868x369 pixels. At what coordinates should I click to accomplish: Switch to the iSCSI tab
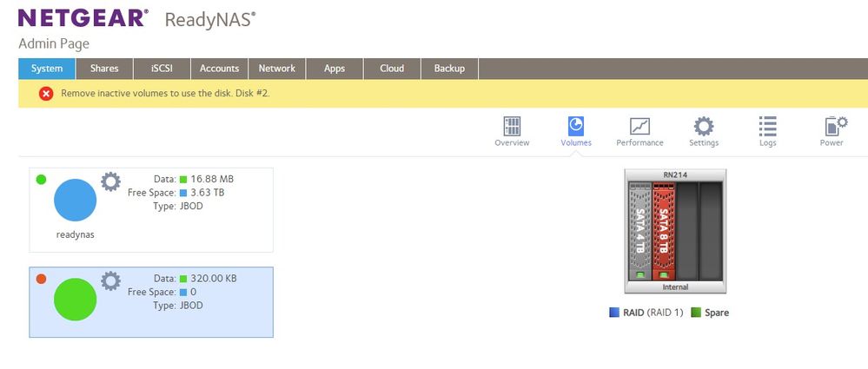click(162, 69)
